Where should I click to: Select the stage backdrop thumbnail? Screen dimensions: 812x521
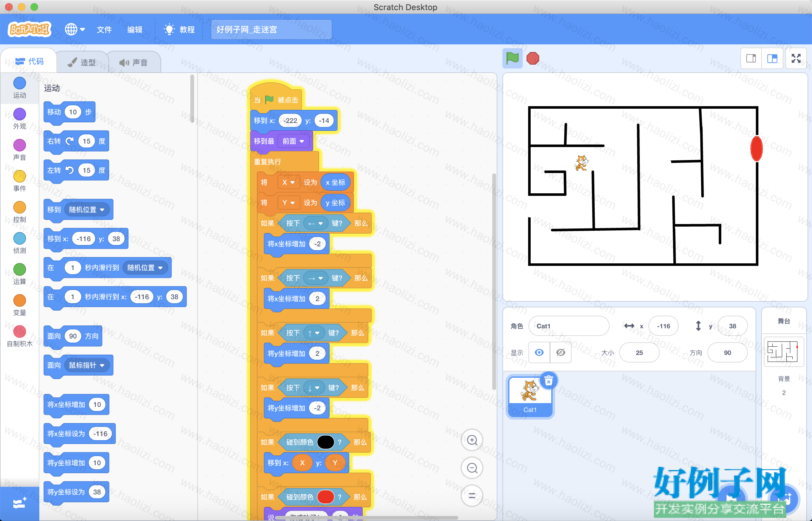click(784, 352)
